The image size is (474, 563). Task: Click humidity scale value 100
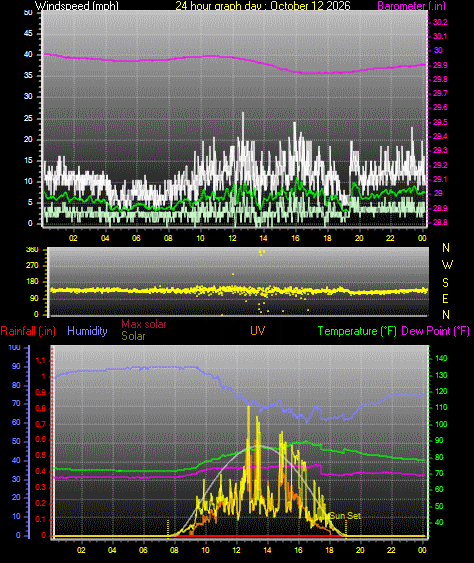pyautogui.click(x=14, y=348)
